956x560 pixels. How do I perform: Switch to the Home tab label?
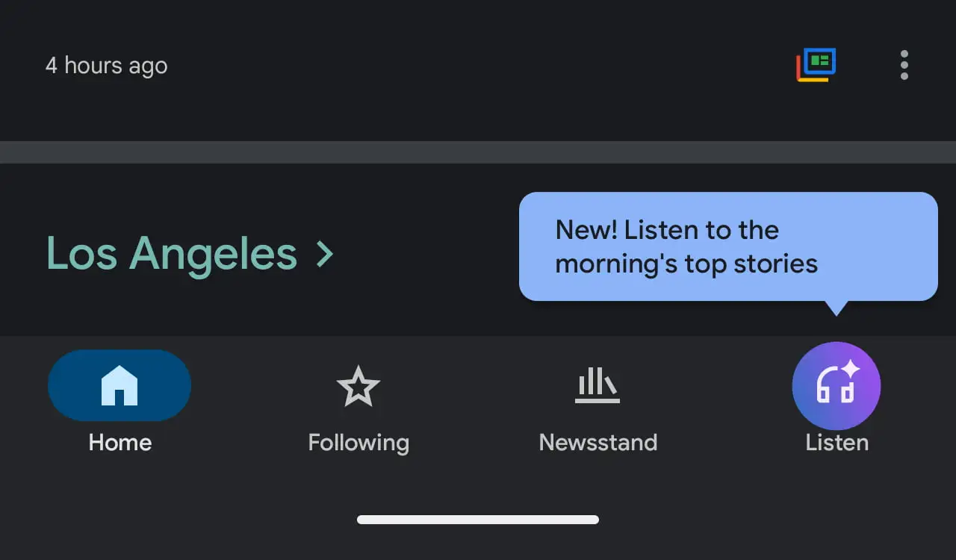(x=119, y=443)
